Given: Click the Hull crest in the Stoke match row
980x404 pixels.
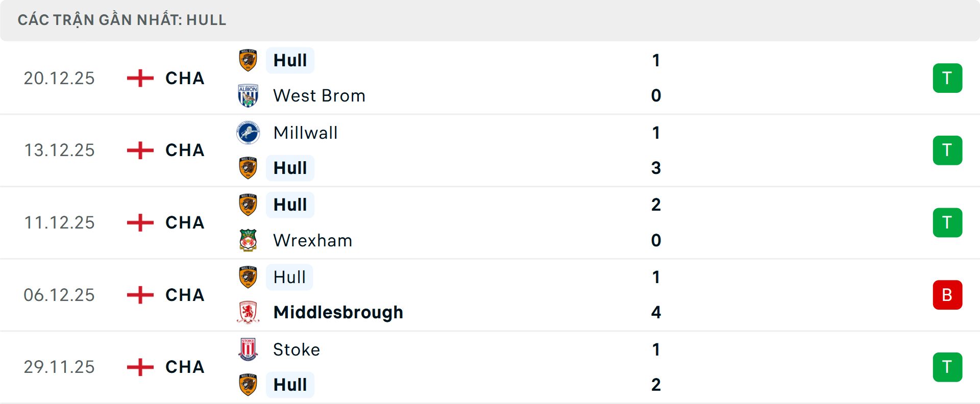Looking at the screenshot, I should pyautogui.click(x=248, y=385).
